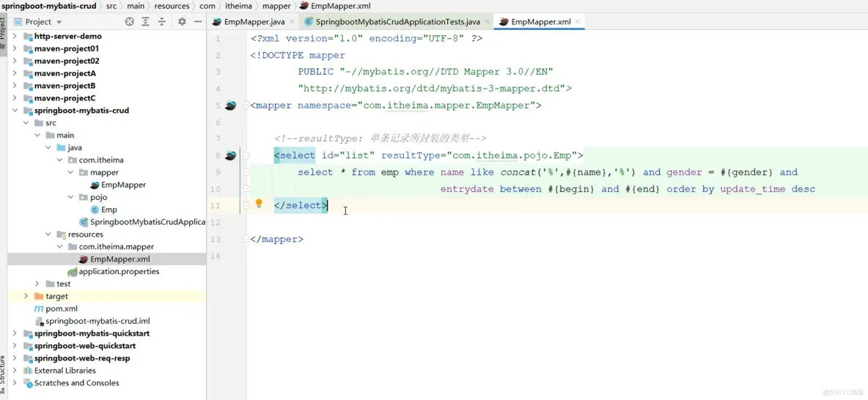Click the resultType value com.itheima.pojo.Emp
The width and height of the screenshot is (868, 400).
click(x=512, y=155)
